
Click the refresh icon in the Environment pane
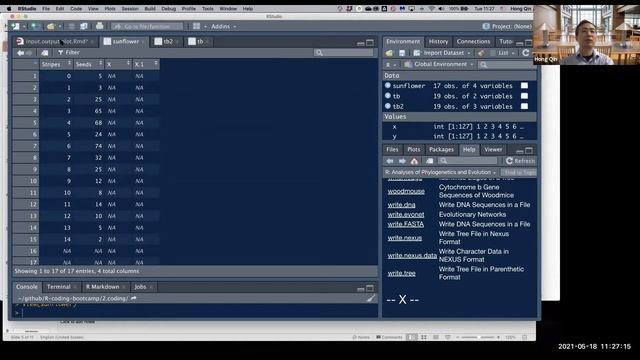tap(526, 53)
